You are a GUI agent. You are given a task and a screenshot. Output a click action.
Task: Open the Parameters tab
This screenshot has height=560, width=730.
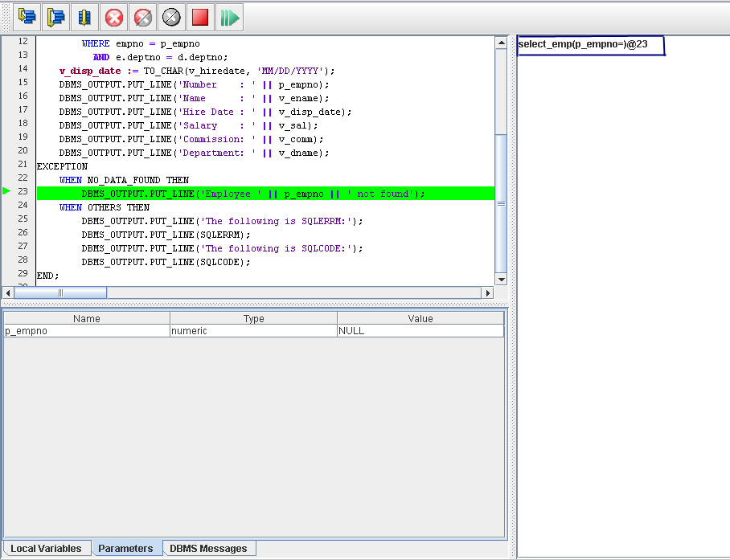[x=125, y=548]
